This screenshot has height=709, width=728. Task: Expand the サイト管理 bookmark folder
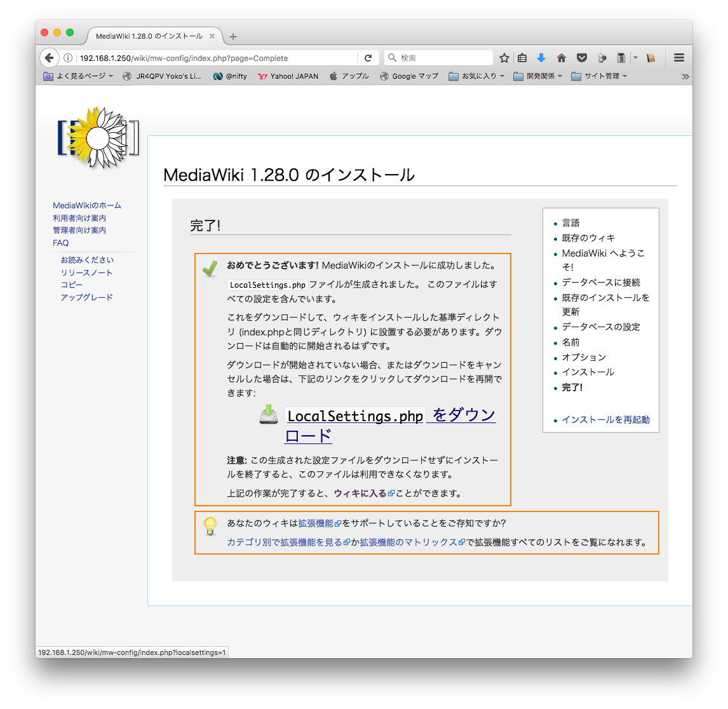coord(600,76)
